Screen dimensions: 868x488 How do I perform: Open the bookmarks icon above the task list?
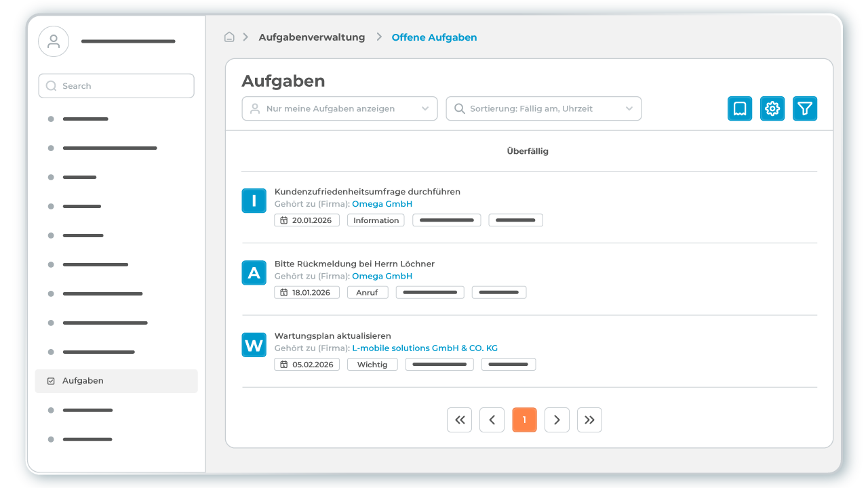[740, 108]
